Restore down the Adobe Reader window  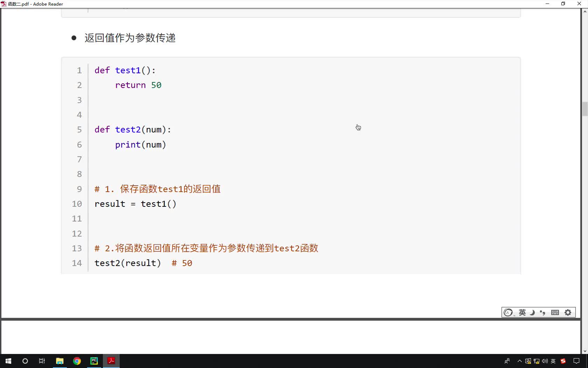pyautogui.click(x=563, y=4)
